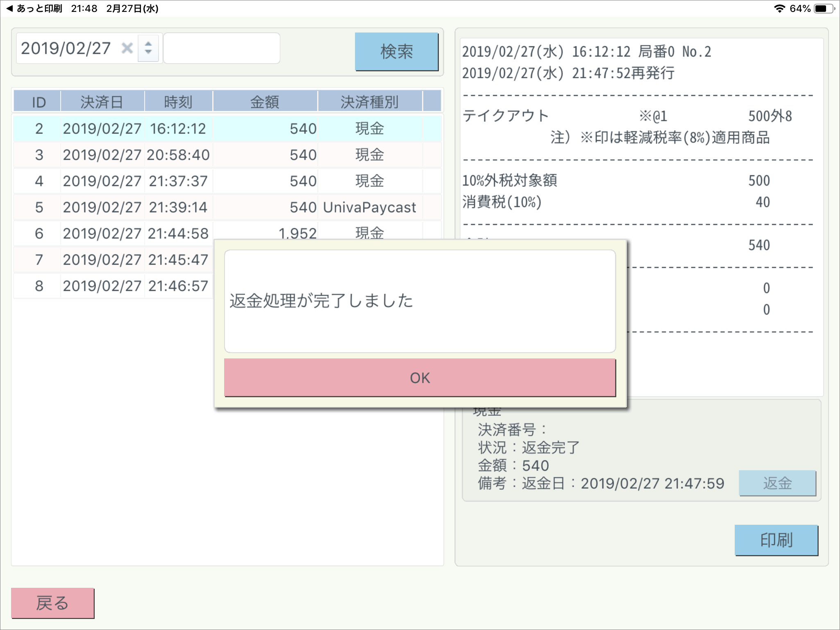The image size is (840, 630).
Task: Click the date stepper arrows
Action: 148,48
